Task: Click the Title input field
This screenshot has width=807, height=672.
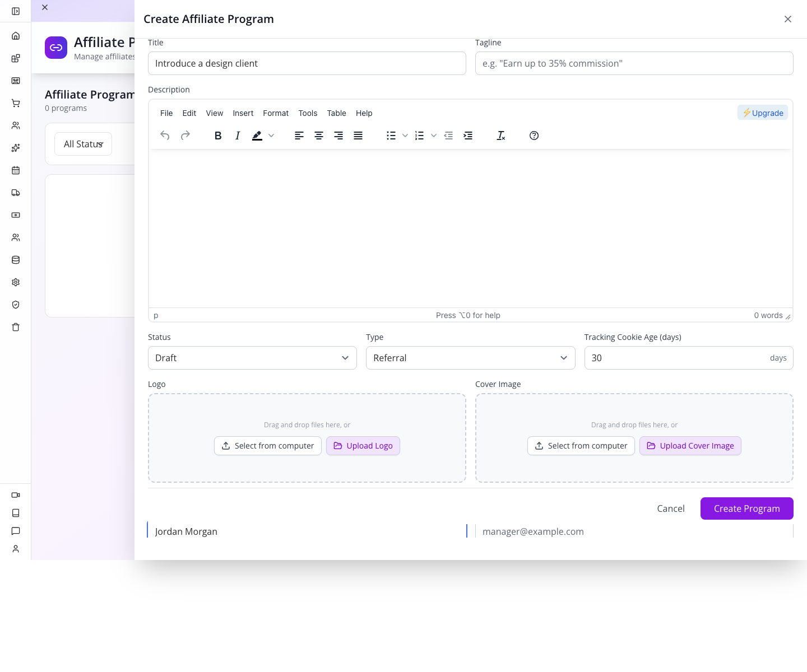Action: 307,63
